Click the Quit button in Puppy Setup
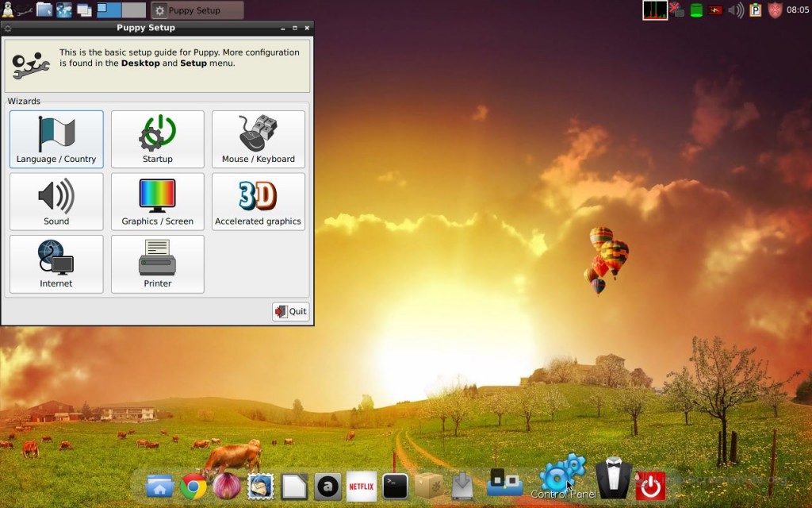 [290, 311]
